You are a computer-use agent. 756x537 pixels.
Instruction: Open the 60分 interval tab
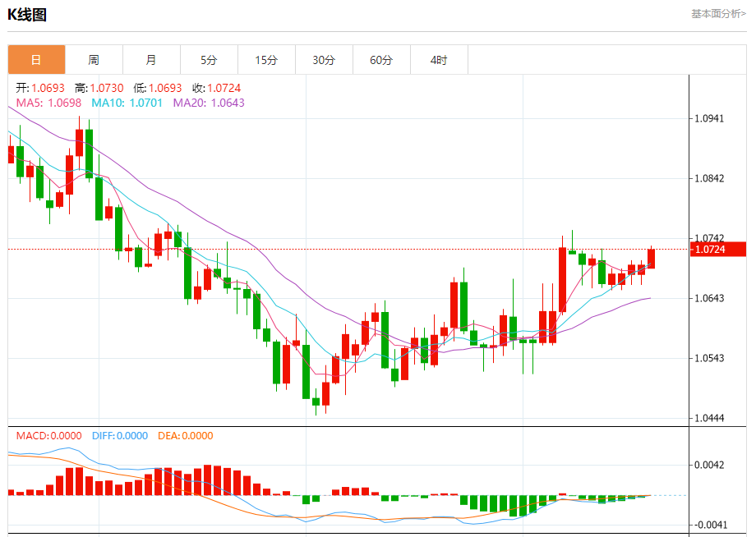(x=381, y=60)
